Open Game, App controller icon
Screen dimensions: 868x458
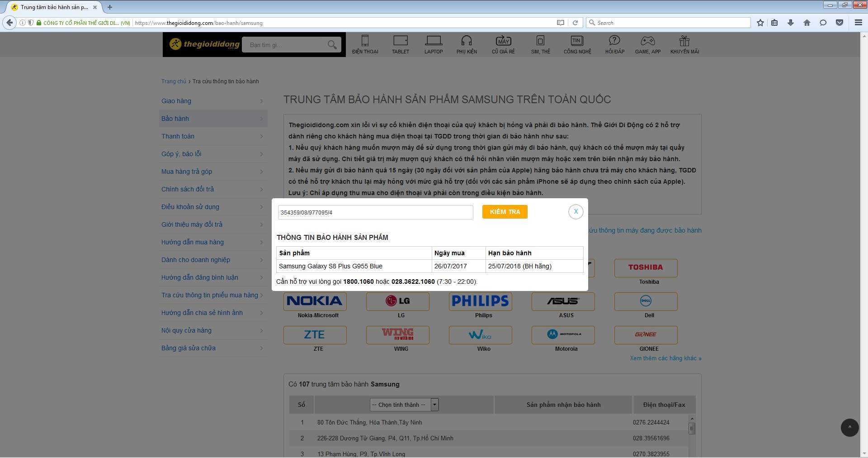tap(647, 41)
